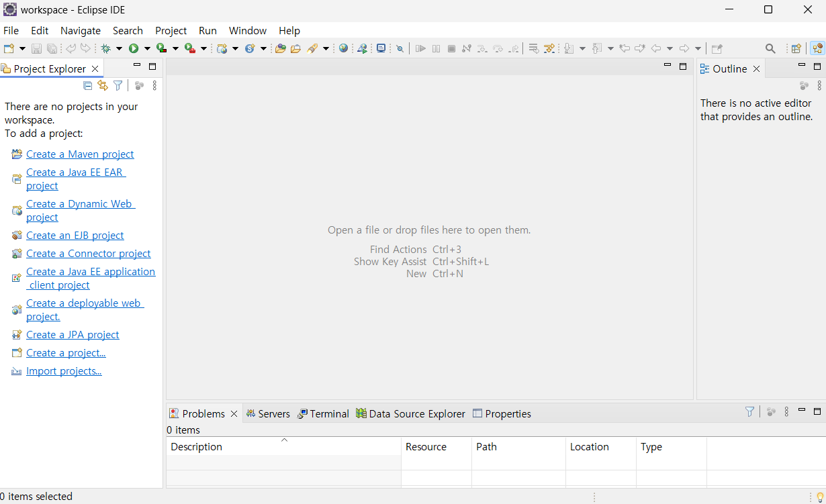Screen dimensions: 826x504
Task: Open dropdown arrow next to Search flashlight icon
Action: (x=326, y=48)
